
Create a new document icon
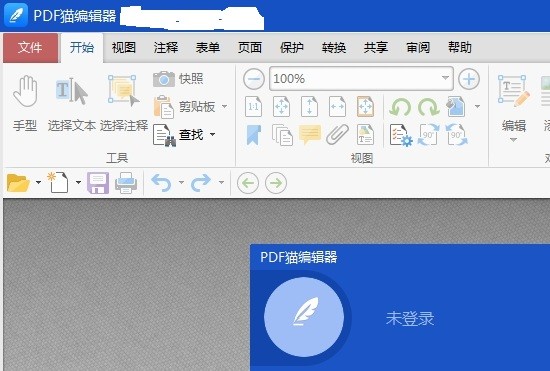tap(58, 182)
